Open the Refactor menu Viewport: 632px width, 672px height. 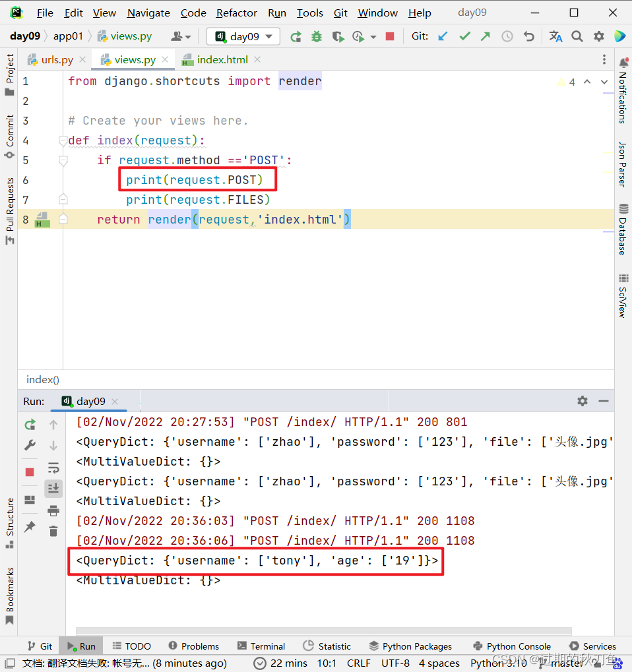(236, 13)
